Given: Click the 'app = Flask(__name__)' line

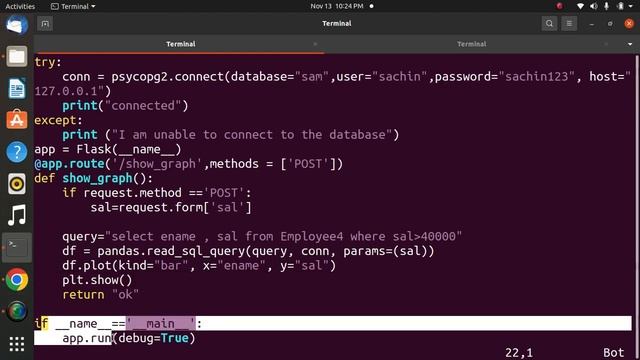Looking at the screenshot, I should [x=108, y=149].
